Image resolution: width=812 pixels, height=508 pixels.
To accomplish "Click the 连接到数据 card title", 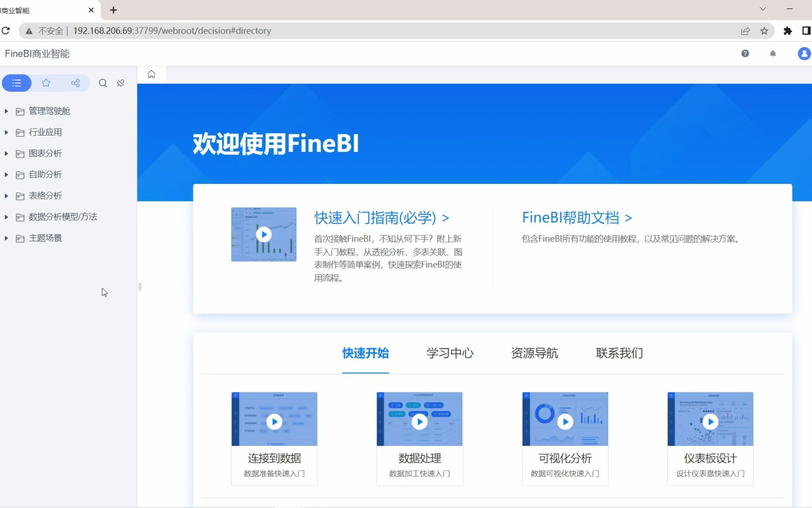I will click(x=274, y=458).
